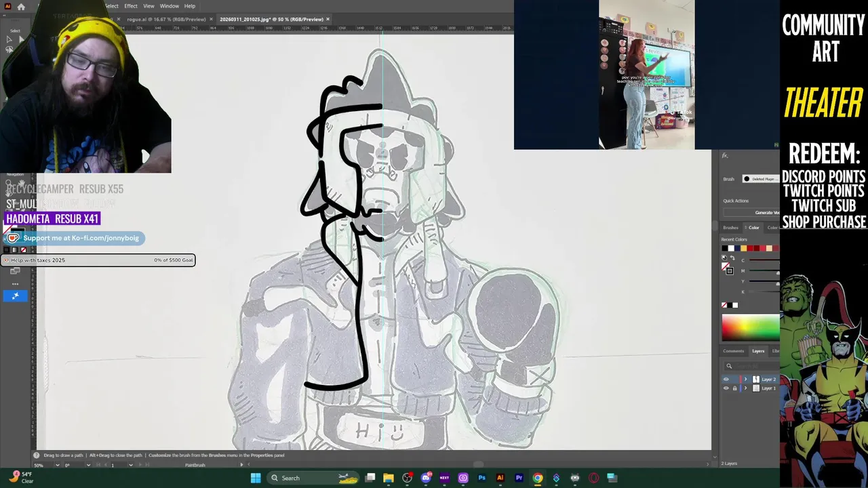The height and width of the screenshot is (488, 868).
Task: Open the Effect menu
Action: point(131,6)
